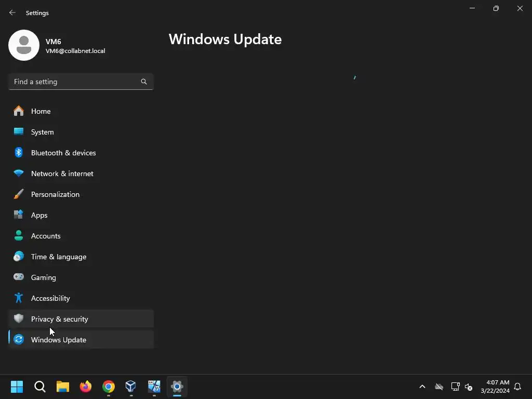532x399 pixels.
Task: Click the Privacy & security shield icon
Action: pos(19,318)
